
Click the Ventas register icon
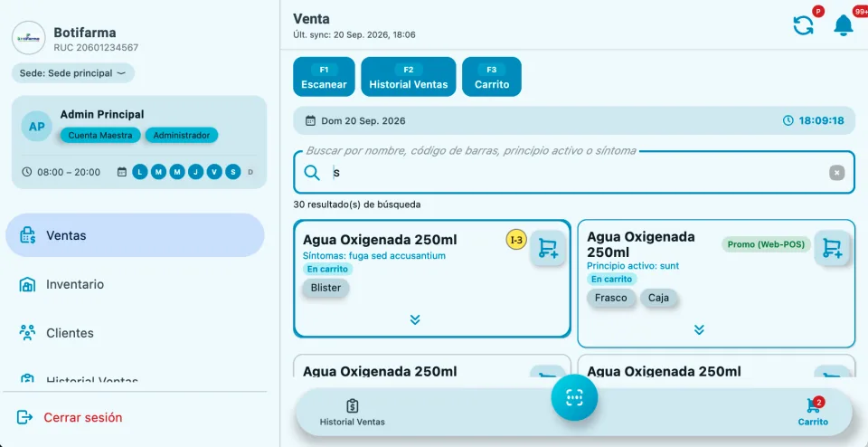pyautogui.click(x=28, y=235)
